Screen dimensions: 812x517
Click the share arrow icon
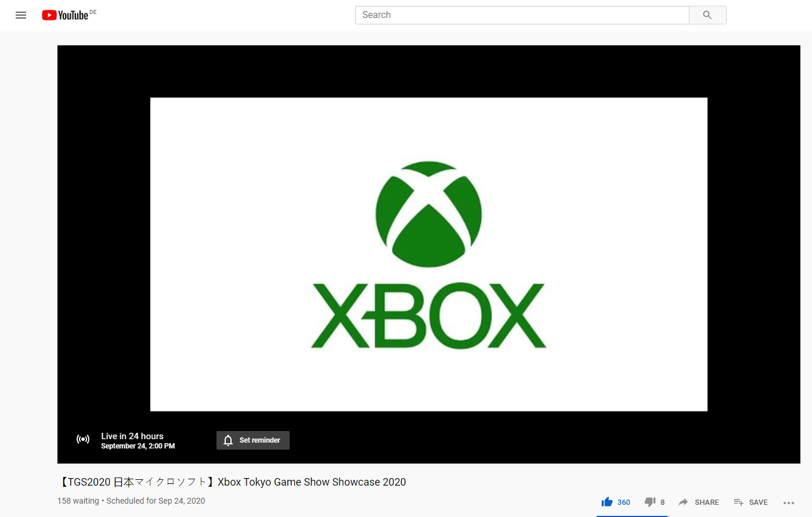(683, 502)
